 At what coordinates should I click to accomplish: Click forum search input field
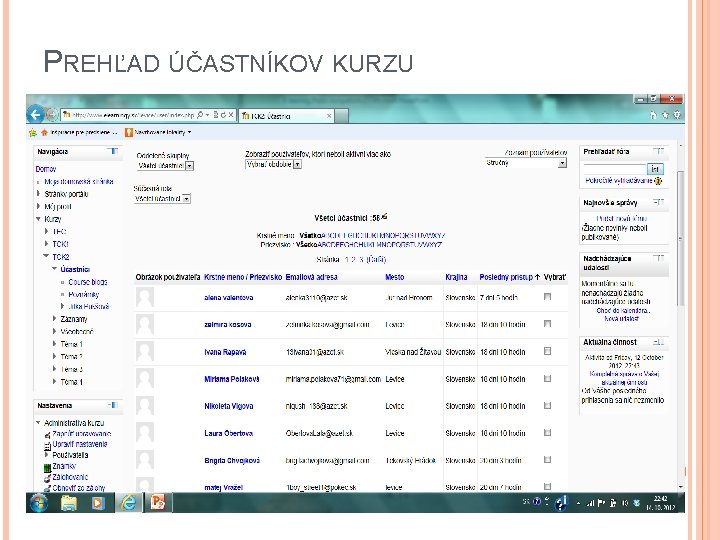point(614,169)
